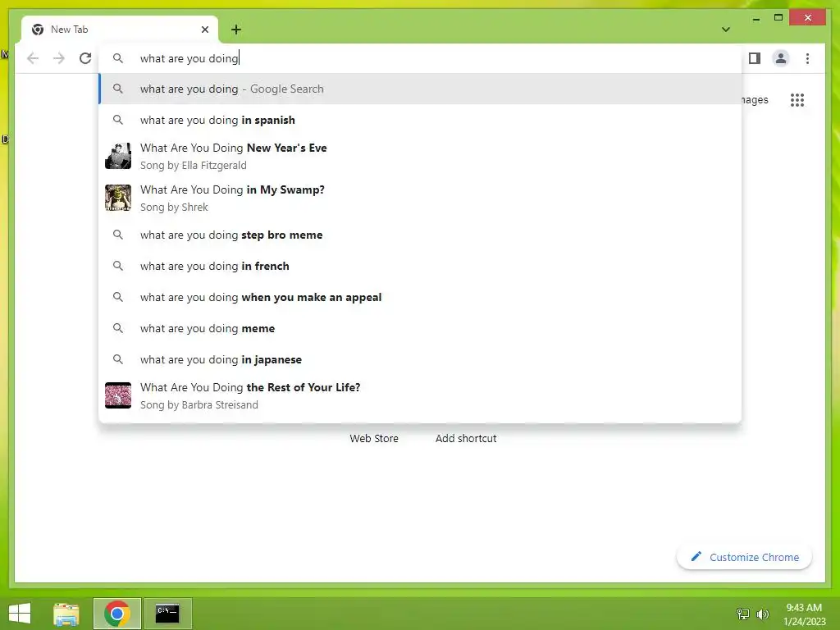Viewport: 840px width, 630px height.
Task: Click the Customize Chrome button
Action: (744, 557)
